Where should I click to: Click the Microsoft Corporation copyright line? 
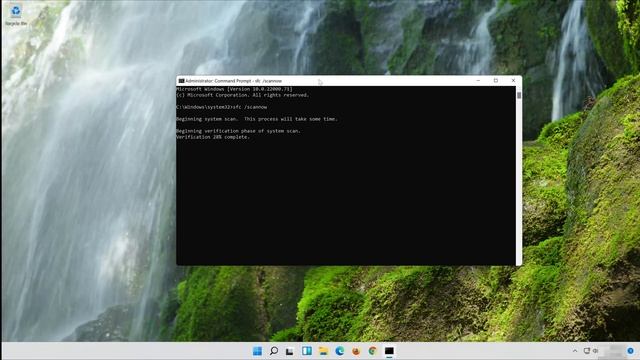(243, 95)
